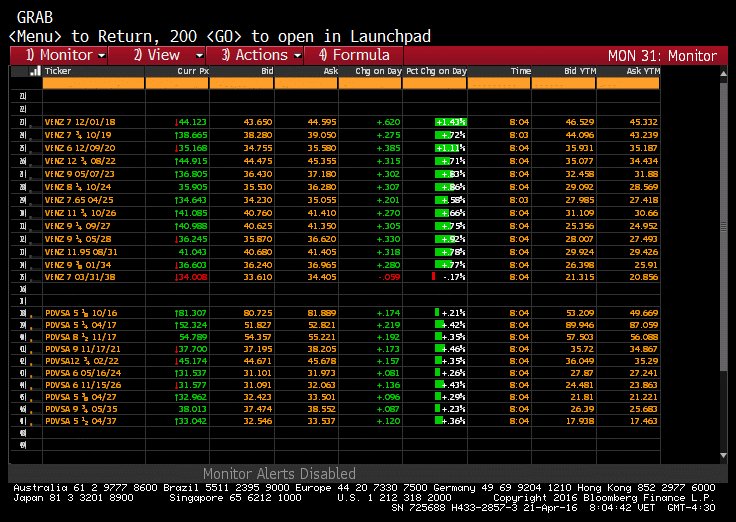The height and width of the screenshot is (522, 736).
Task: Click the scroll-up arrow at top of scrollbar
Action: (x=723, y=72)
